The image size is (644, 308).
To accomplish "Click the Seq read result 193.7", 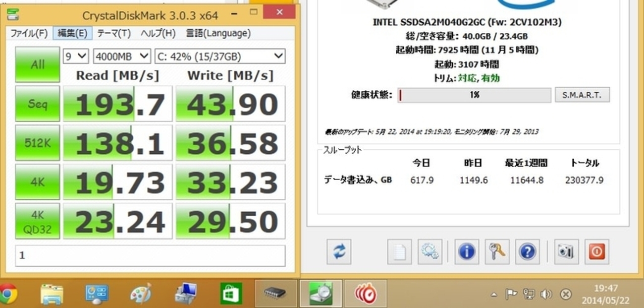I will (x=118, y=104).
